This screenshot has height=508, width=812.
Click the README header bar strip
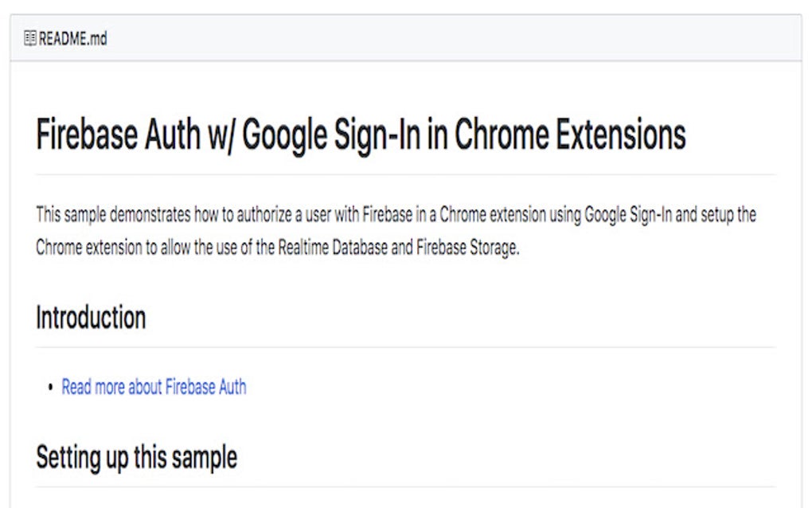pyautogui.click(x=398, y=35)
